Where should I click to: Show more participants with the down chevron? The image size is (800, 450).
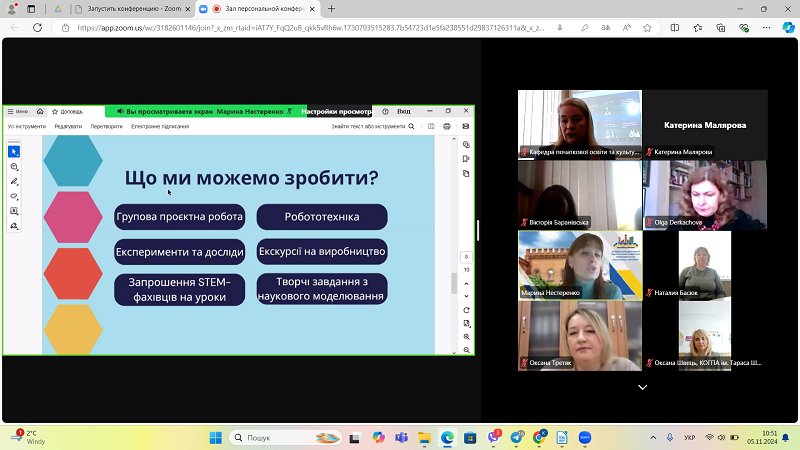[642, 387]
